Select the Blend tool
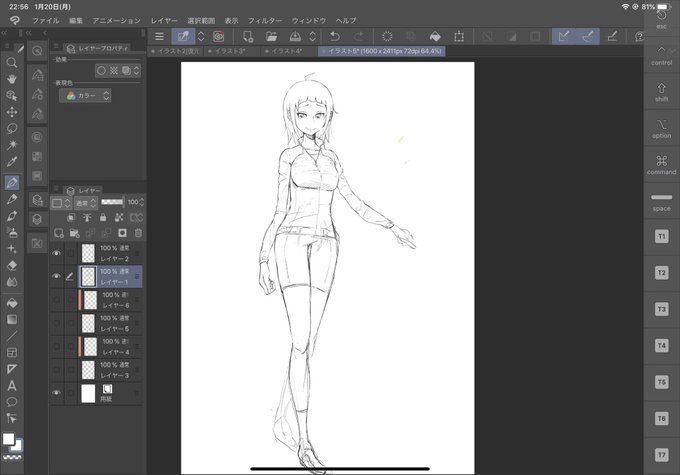Viewport: 680px width, 475px height. [12, 282]
